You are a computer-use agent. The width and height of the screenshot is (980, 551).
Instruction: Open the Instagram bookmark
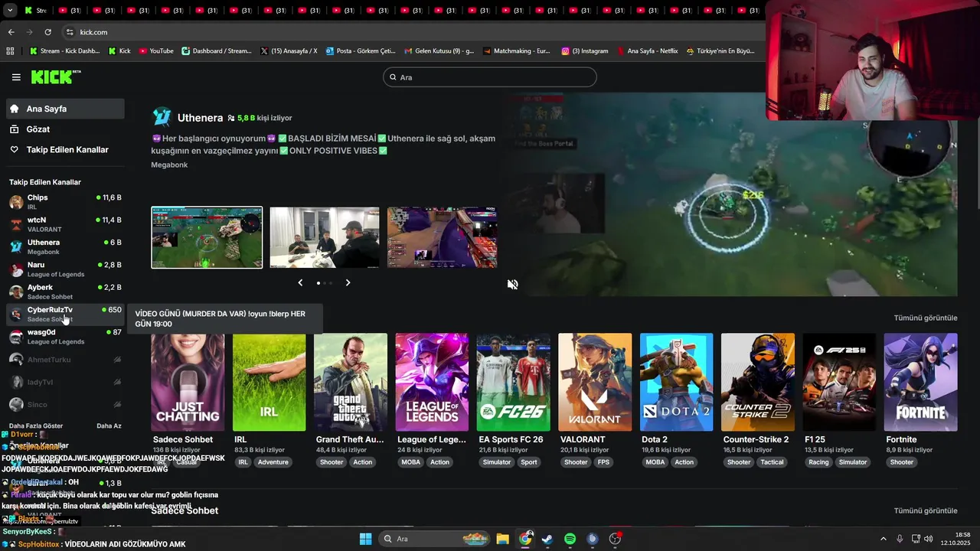585,51
